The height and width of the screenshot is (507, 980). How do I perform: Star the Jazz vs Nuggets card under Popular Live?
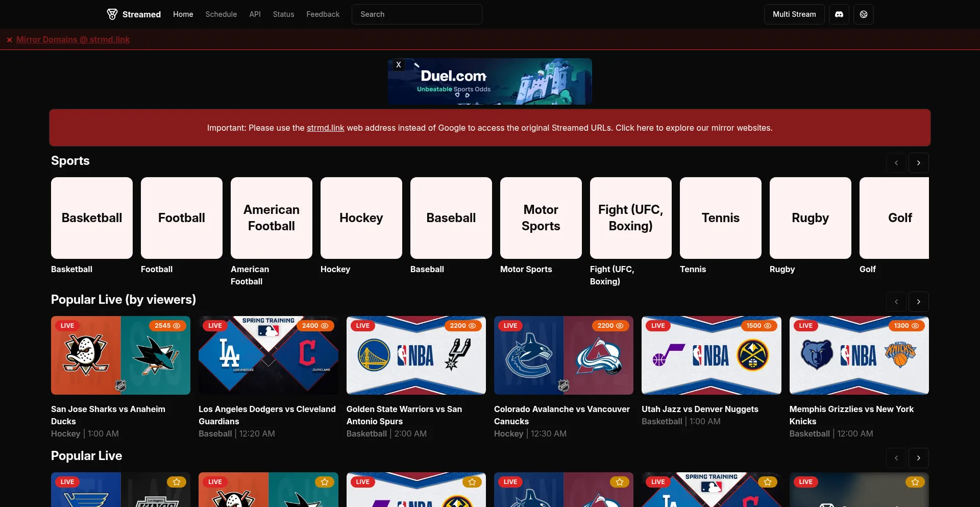tap(472, 482)
